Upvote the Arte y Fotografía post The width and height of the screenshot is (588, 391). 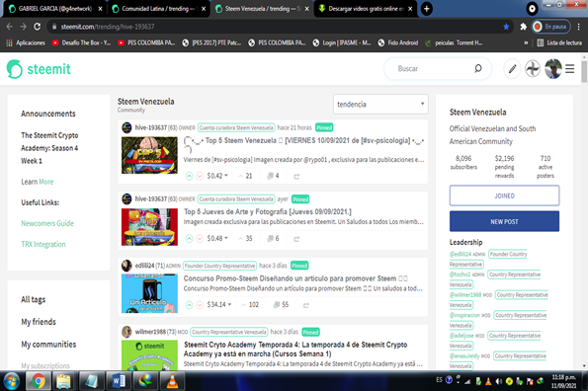[x=190, y=239]
